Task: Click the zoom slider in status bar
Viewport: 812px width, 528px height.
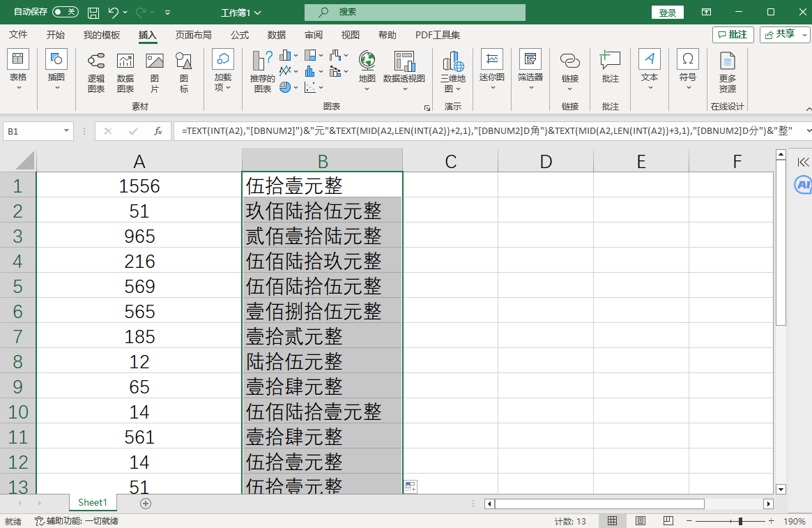Action: (740, 521)
